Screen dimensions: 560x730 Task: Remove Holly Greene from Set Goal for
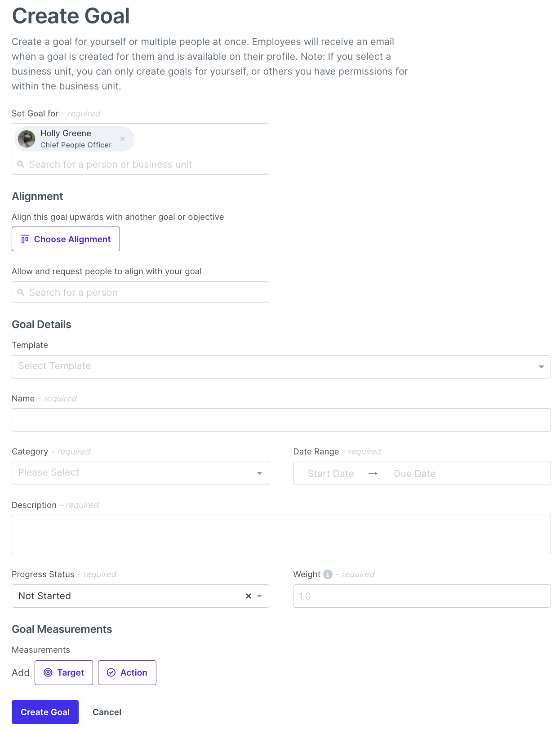tap(122, 139)
